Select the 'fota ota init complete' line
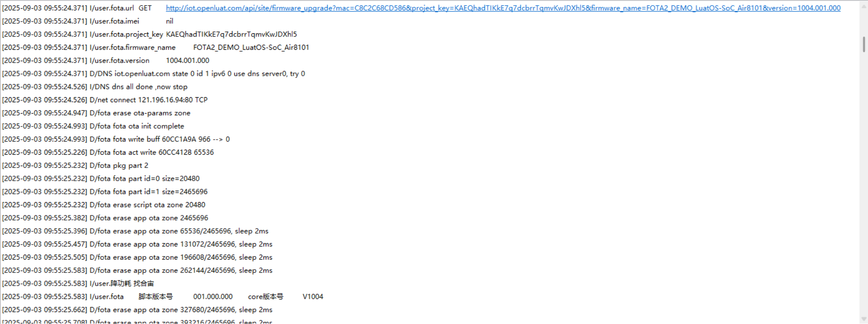 [x=93, y=126]
